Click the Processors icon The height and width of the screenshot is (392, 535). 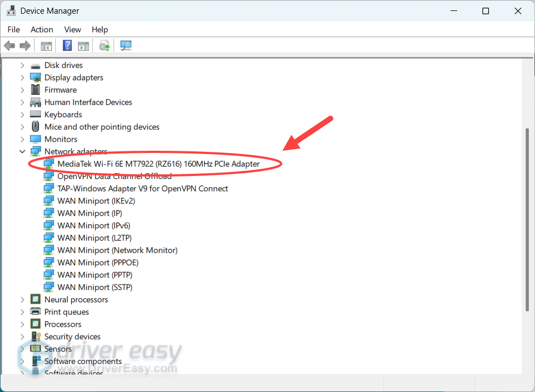(36, 324)
